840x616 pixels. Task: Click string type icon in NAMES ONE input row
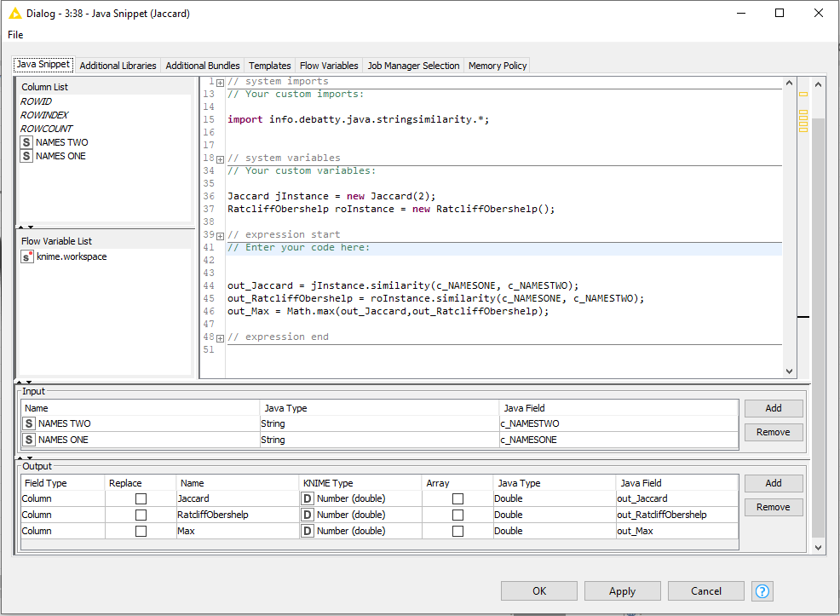[x=29, y=440]
